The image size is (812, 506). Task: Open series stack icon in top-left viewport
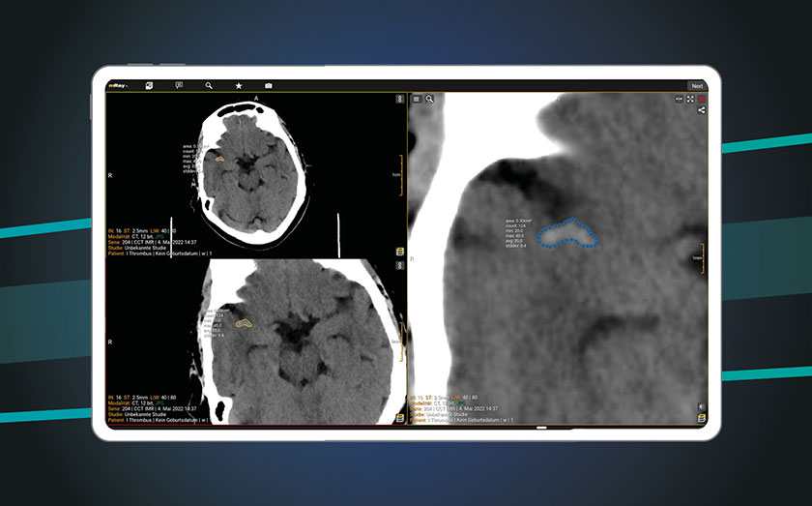click(399, 252)
